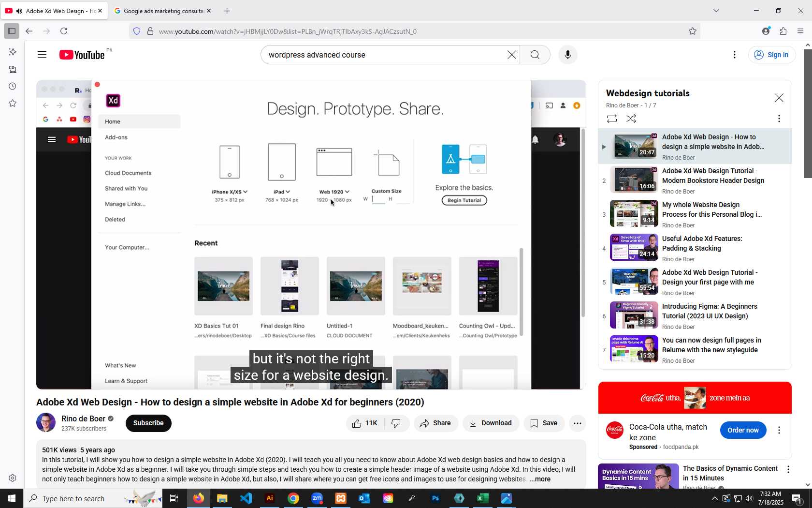
Task: Open the history sidebar clock icon
Action: (x=13, y=86)
